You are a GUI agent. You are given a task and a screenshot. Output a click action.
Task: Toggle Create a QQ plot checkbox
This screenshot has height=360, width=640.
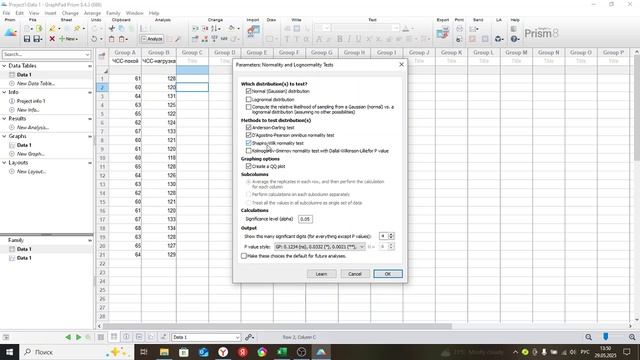pos(249,166)
